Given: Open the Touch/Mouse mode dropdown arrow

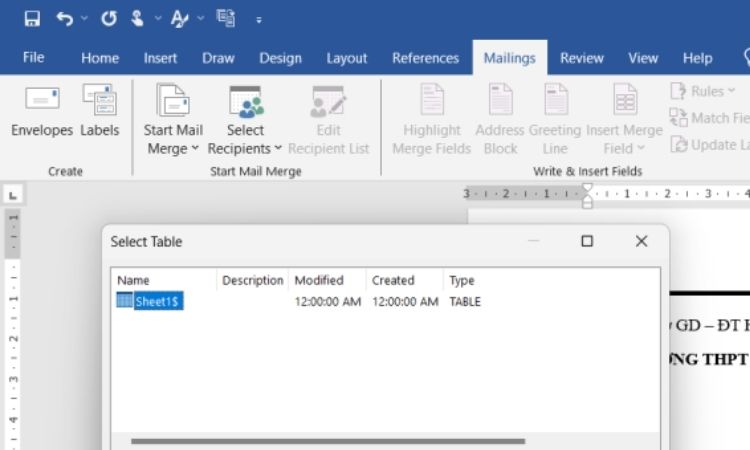Looking at the screenshot, I should [x=158, y=19].
